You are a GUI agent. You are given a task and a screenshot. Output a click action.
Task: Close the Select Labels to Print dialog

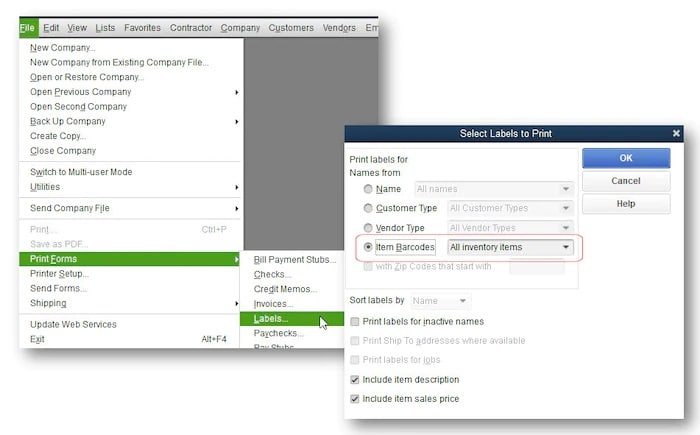(x=676, y=133)
